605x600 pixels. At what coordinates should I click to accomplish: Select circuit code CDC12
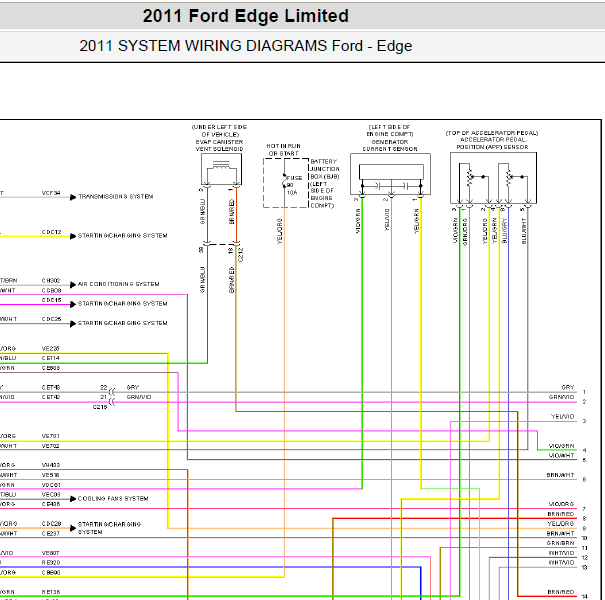coord(51,232)
